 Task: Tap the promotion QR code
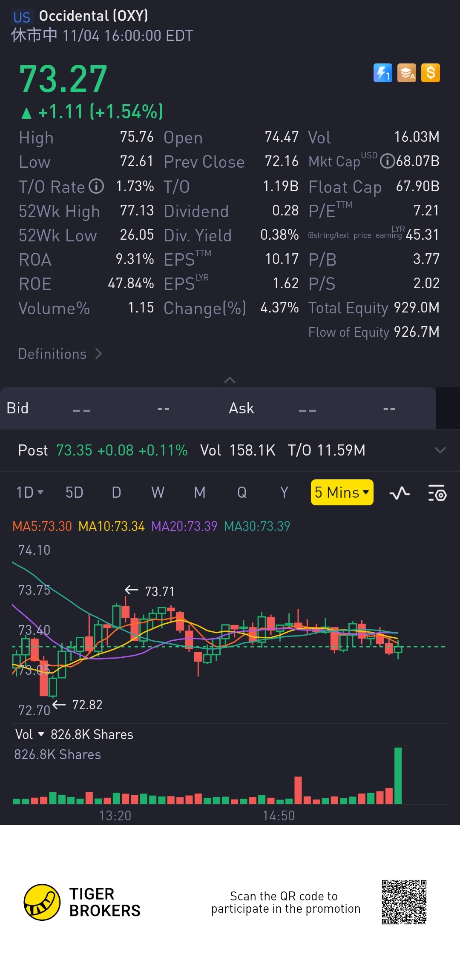404,902
